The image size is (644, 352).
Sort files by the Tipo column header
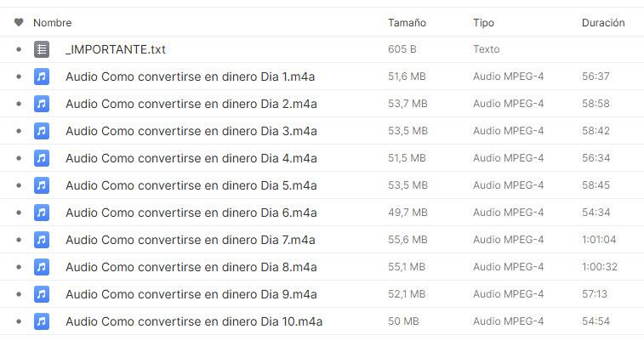[483, 23]
